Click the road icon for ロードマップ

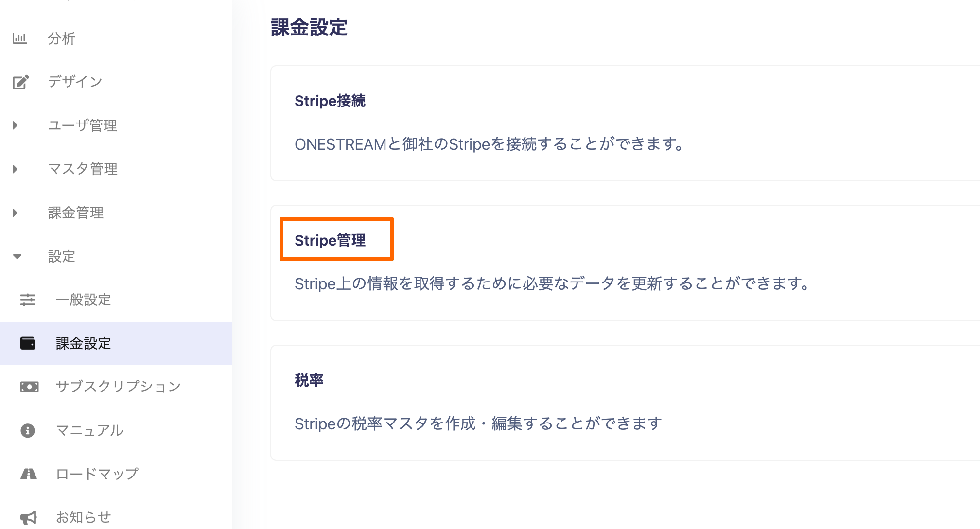29,474
